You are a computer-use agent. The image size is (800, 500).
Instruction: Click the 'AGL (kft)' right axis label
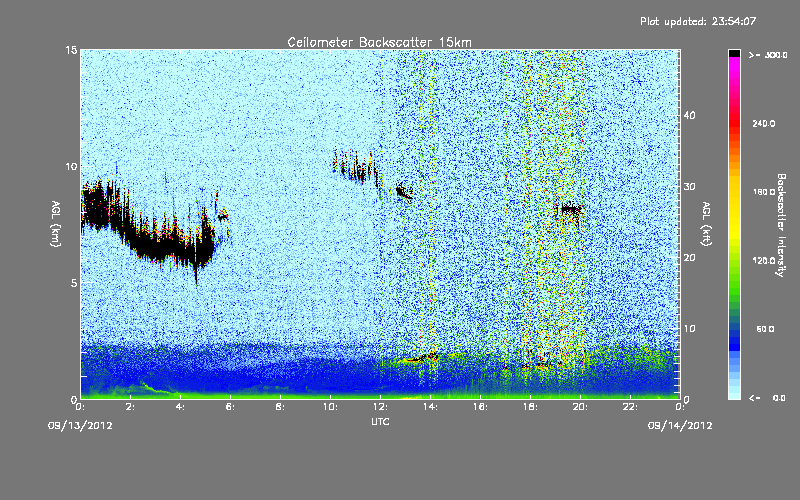point(706,223)
